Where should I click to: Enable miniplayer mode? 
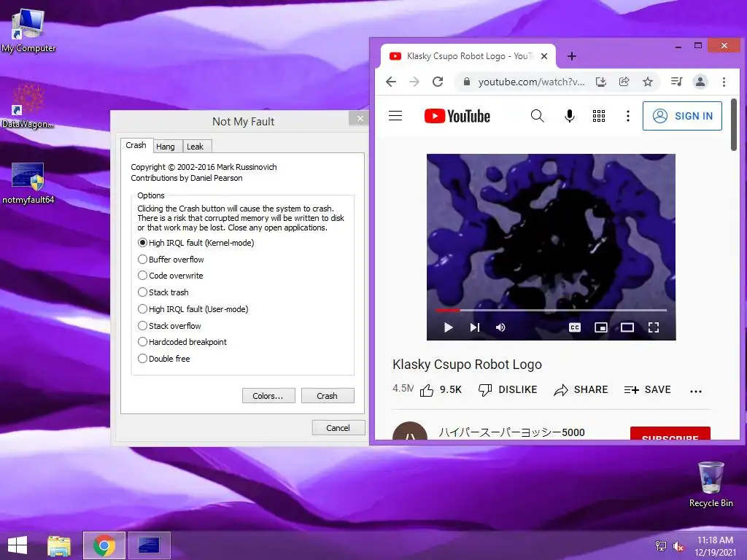[601, 327]
